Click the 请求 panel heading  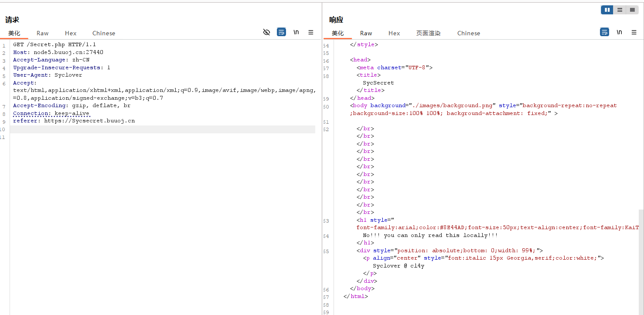click(12, 20)
